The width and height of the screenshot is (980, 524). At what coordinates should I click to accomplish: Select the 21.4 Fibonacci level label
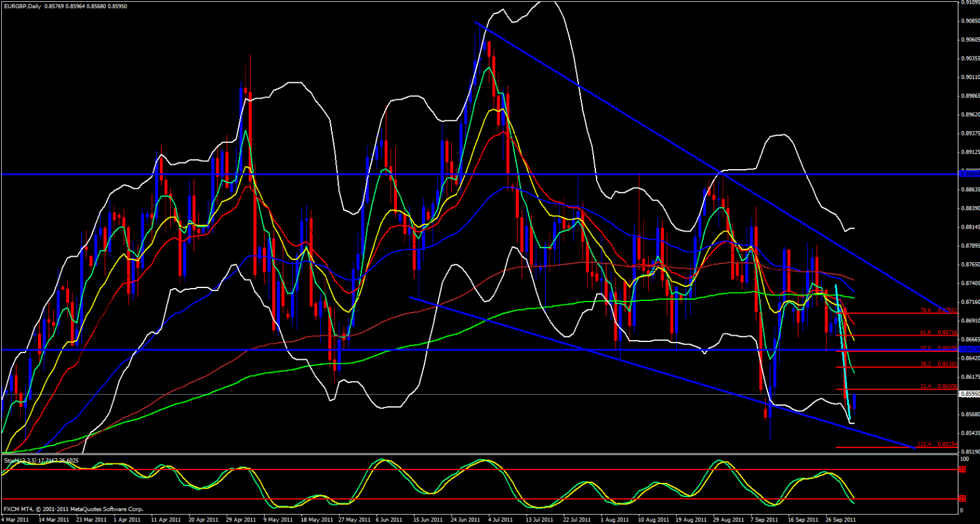pyautogui.click(x=925, y=387)
